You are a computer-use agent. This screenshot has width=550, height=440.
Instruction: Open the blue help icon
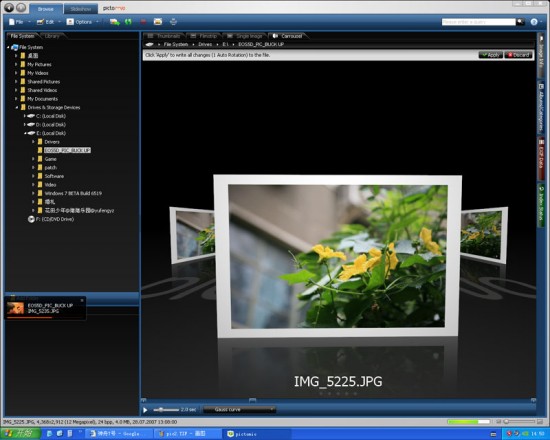pyautogui.click(x=534, y=22)
